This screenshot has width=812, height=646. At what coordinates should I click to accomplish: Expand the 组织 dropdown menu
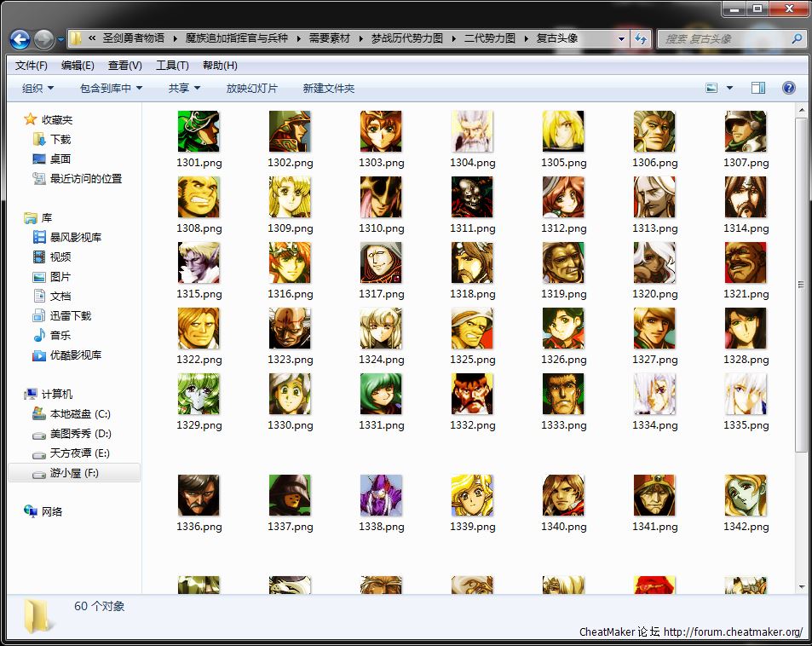click(37, 89)
